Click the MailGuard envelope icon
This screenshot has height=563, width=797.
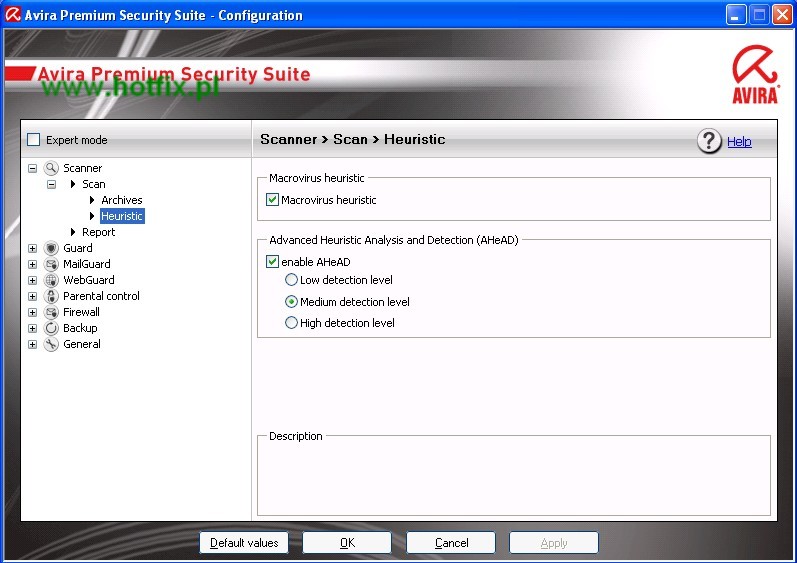tap(51, 264)
